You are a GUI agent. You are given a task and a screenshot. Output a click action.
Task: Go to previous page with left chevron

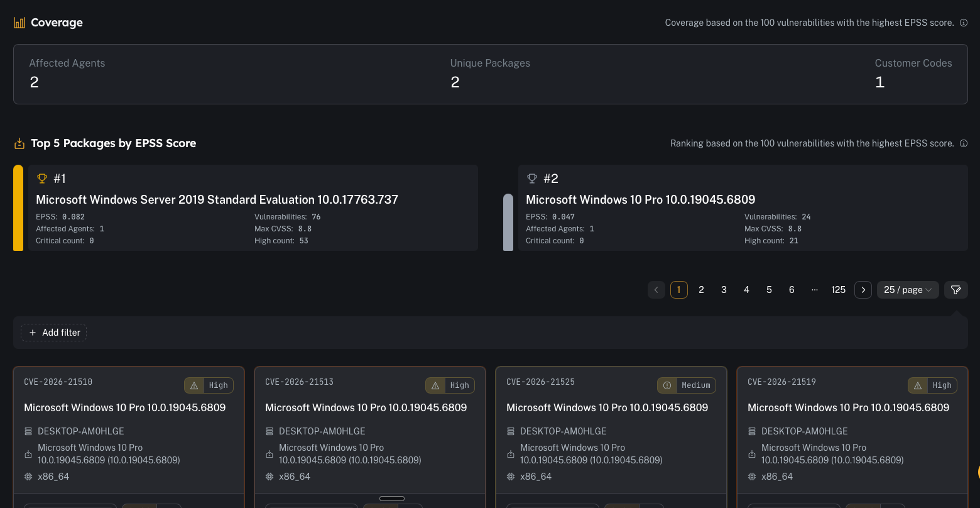[656, 290]
